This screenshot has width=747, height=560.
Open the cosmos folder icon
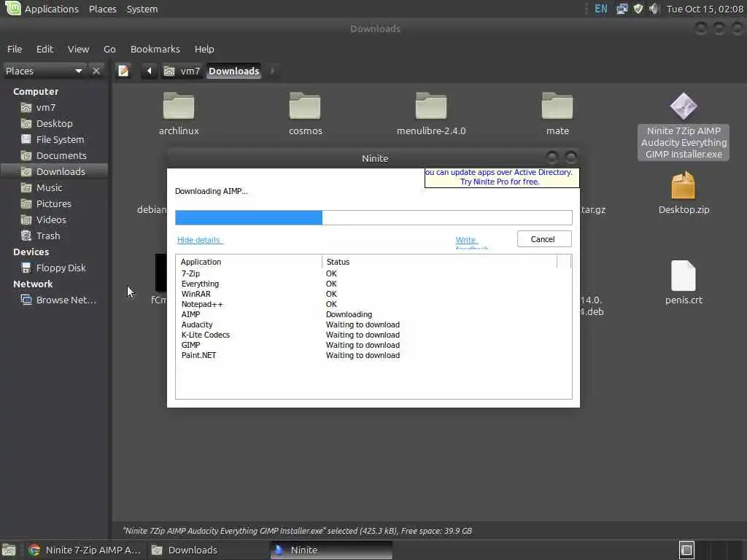pos(305,106)
